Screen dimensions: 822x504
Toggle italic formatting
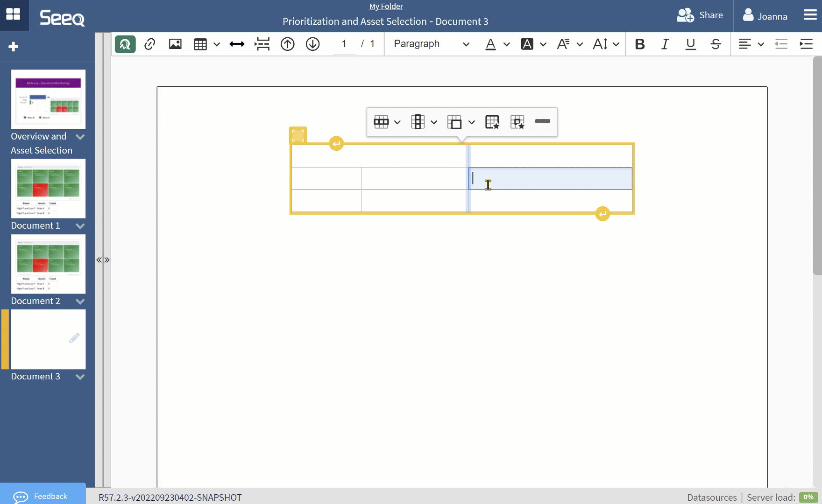(x=665, y=44)
